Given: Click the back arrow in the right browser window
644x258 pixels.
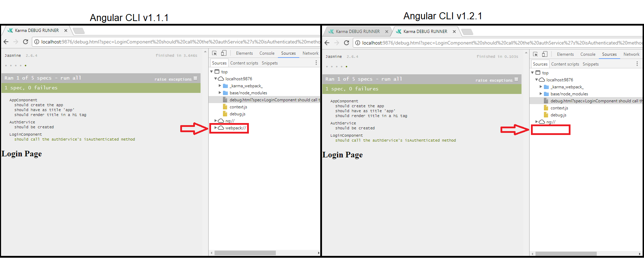Looking at the screenshot, I should pos(327,43).
